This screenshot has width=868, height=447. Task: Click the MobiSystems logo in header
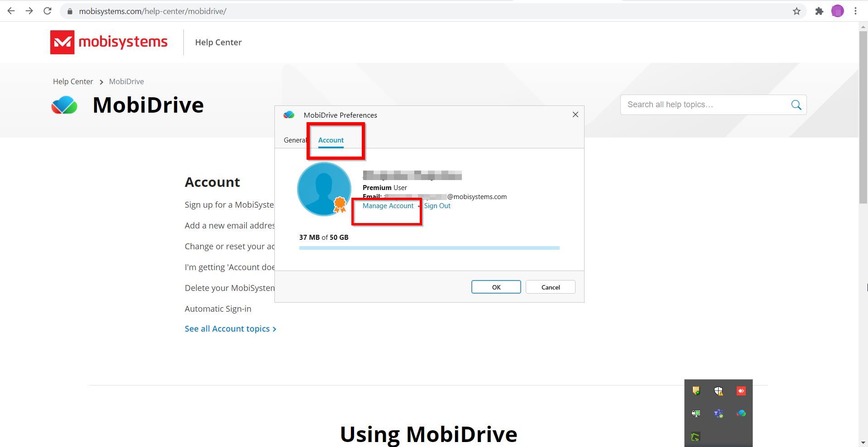[109, 42]
